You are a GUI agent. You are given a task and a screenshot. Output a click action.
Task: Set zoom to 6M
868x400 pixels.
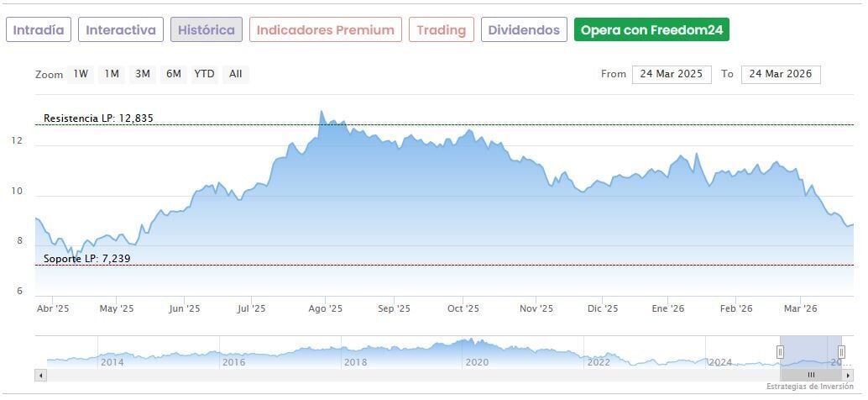(x=174, y=74)
